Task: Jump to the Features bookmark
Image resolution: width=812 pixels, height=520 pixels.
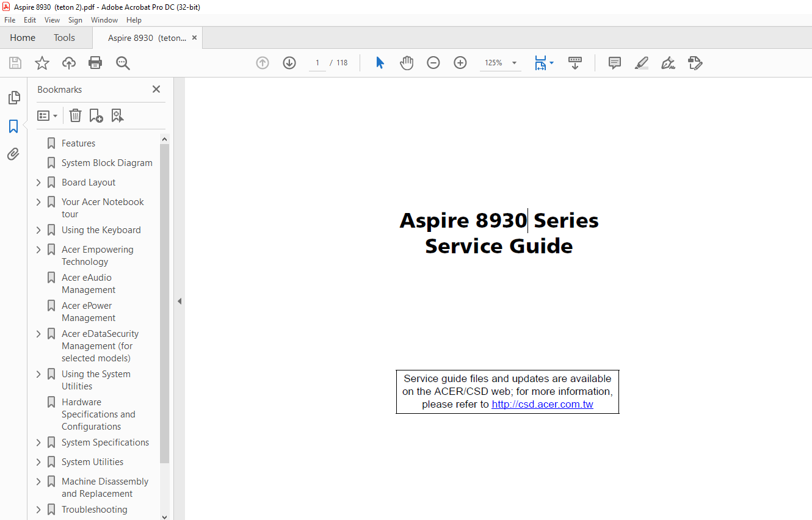Action: (78, 143)
